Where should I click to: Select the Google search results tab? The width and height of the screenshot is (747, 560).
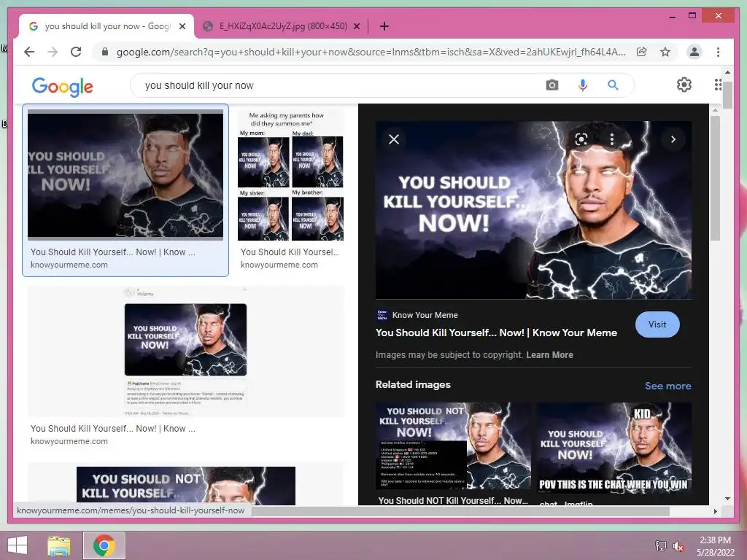107,26
